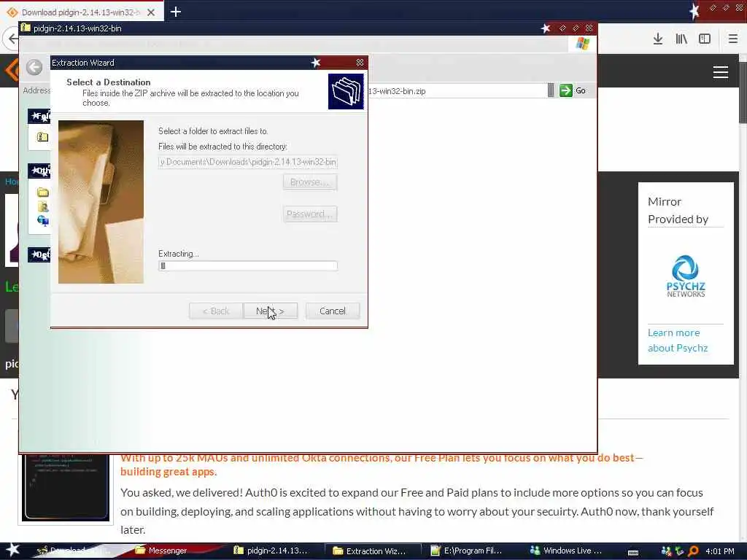Click the Password button in wizard
The width and height of the screenshot is (747, 560).
[x=309, y=214]
